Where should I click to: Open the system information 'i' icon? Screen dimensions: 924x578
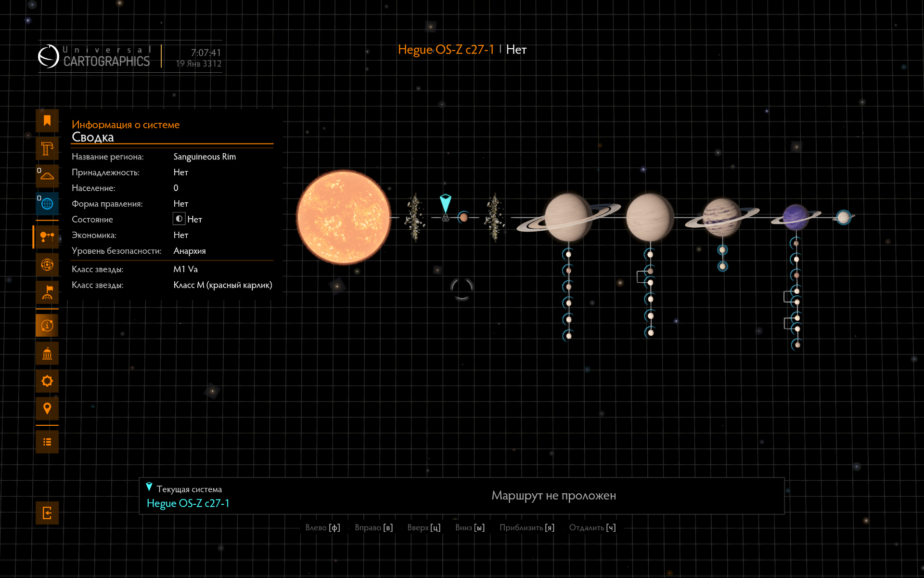coord(47,326)
